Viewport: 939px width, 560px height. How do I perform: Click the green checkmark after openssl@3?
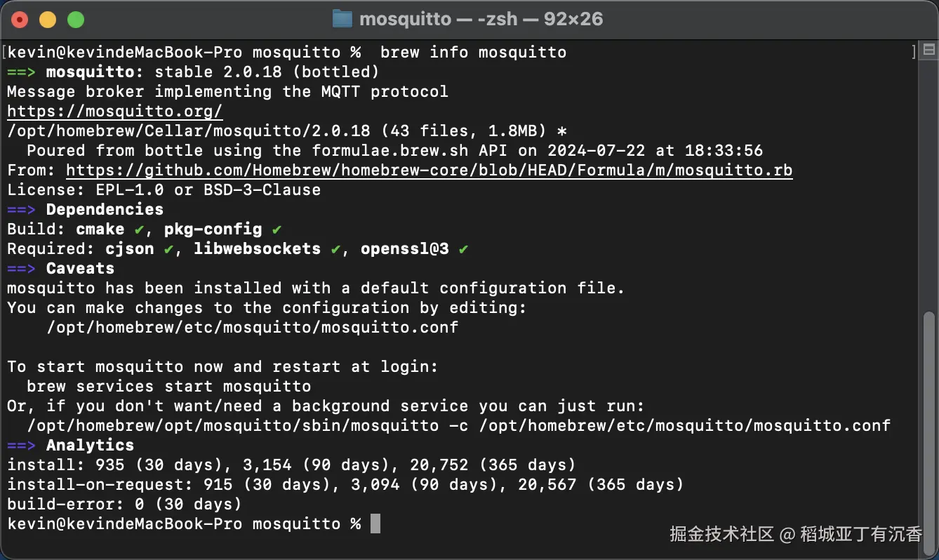pos(463,249)
